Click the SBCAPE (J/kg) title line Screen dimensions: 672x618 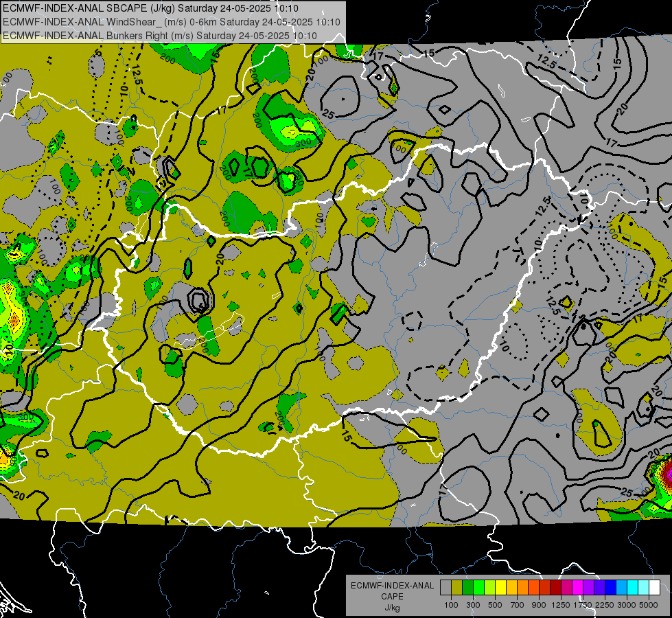(x=150, y=8)
